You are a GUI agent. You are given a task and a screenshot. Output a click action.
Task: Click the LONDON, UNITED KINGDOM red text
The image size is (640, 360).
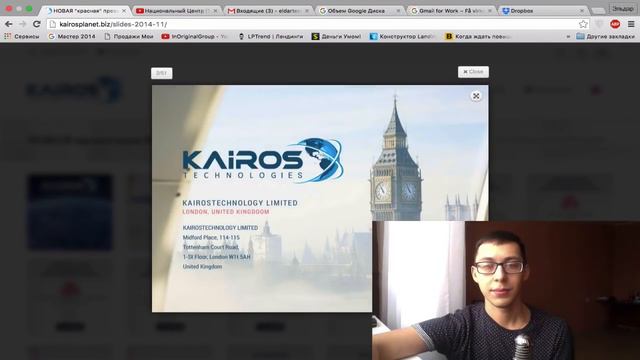(x=226, y=212)
